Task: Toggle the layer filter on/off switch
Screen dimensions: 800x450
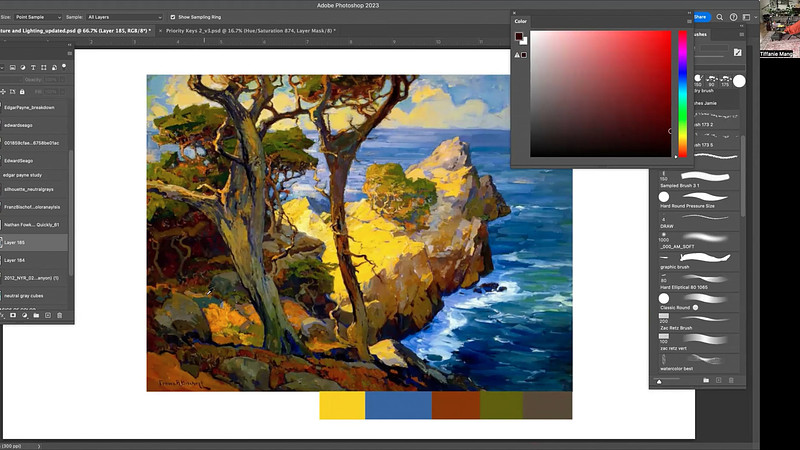Action: [64, 66]
